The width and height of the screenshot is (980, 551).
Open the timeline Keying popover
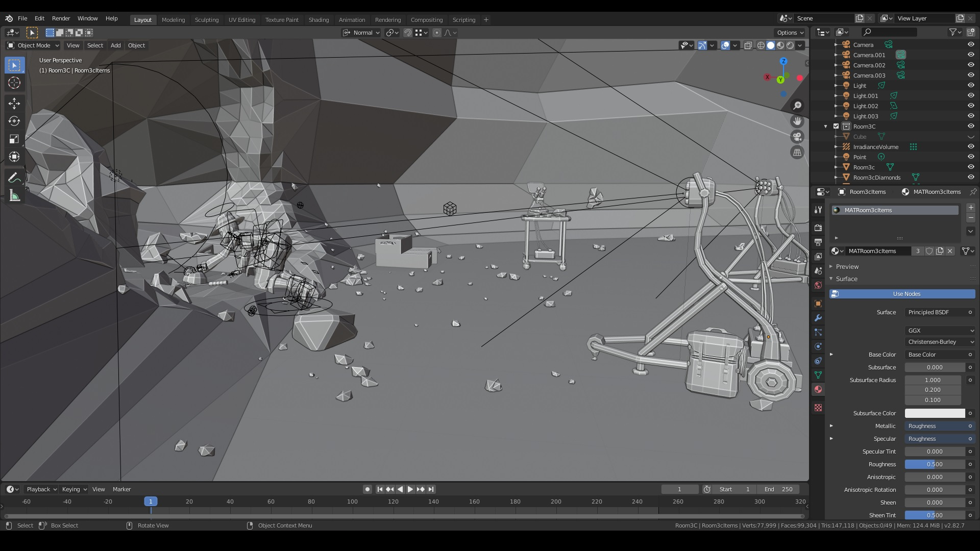click(74, 490)
